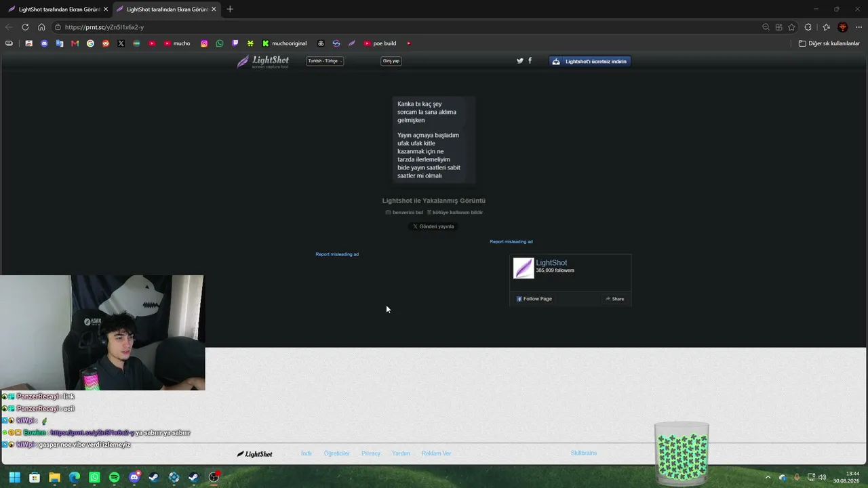This screenshot has width=868, height=488.
Task: Click the X Gönderi yayınla button
Action: (x=433, y=226)
